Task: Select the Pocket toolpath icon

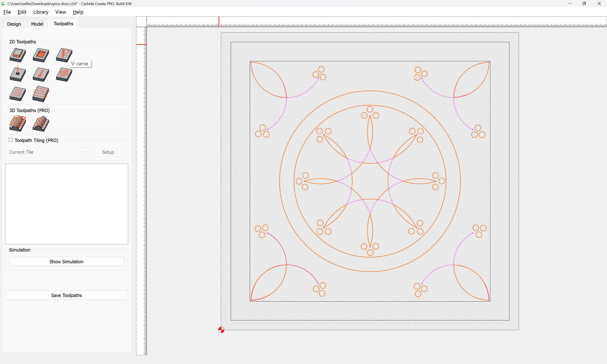Action: tap(41, 55)
